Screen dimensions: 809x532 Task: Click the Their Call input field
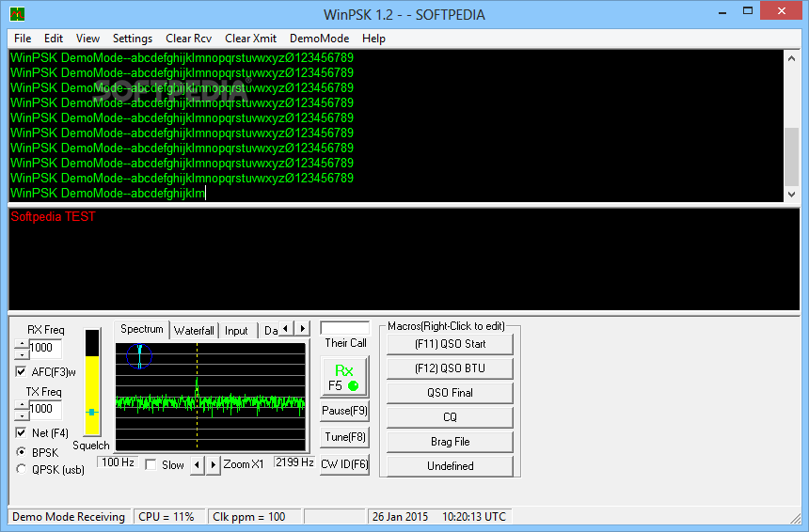tap(344, 328)
